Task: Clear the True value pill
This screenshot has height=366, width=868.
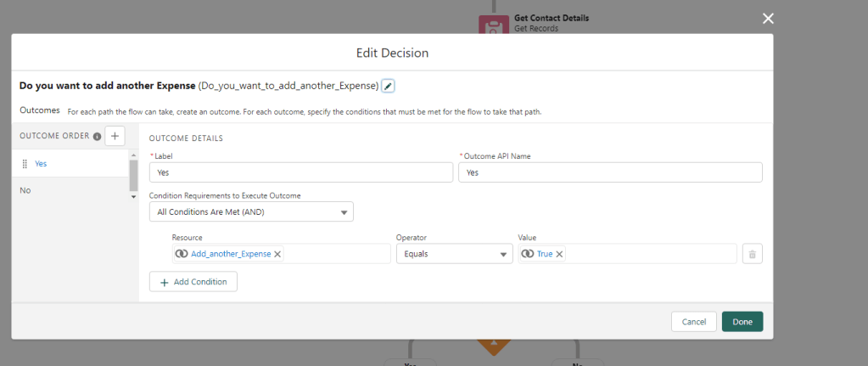Action: [559, 254]
